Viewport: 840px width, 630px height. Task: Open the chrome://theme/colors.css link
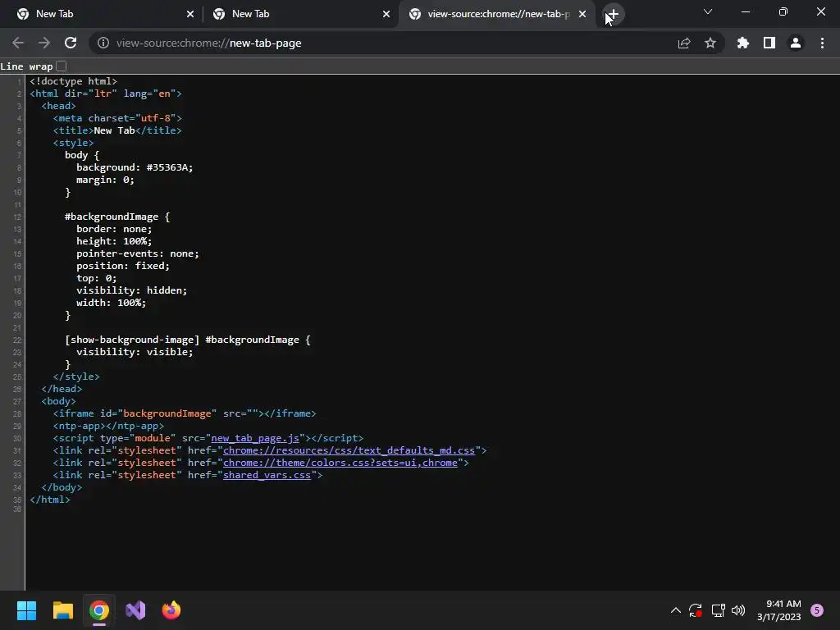pos(340,463)
